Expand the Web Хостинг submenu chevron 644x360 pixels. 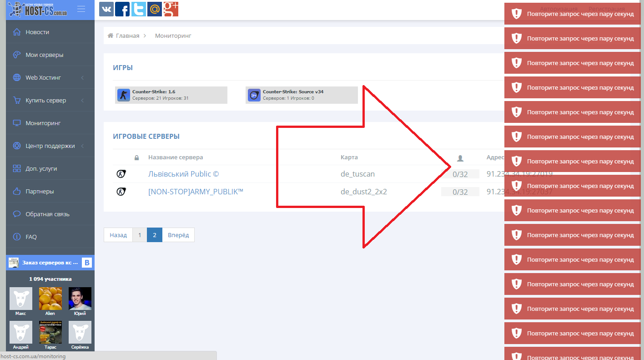pyautogui.click(x=82, y=78)
